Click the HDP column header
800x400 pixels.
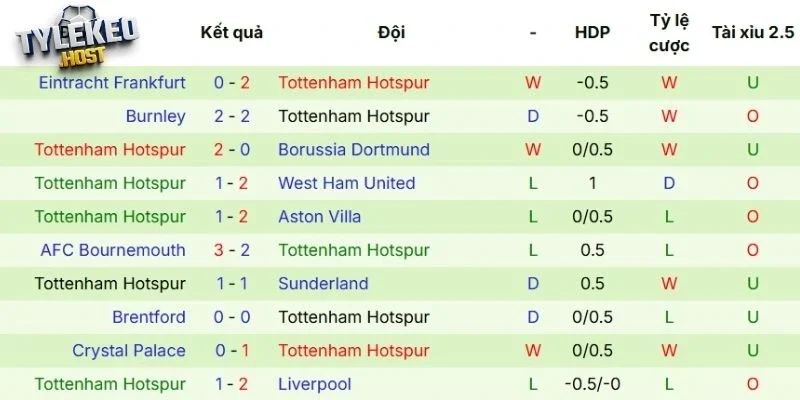point(592,32)
